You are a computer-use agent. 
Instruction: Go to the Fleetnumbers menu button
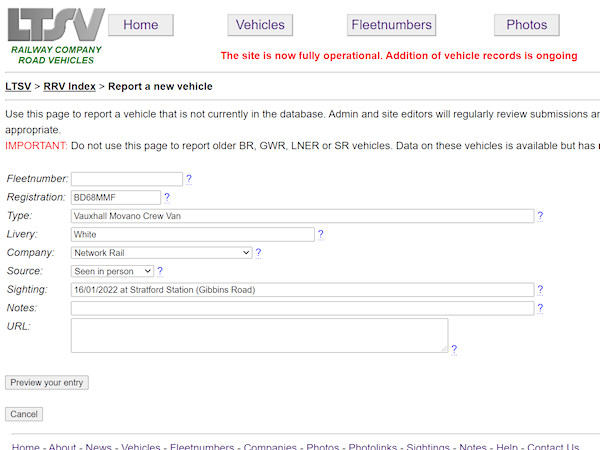391,25
